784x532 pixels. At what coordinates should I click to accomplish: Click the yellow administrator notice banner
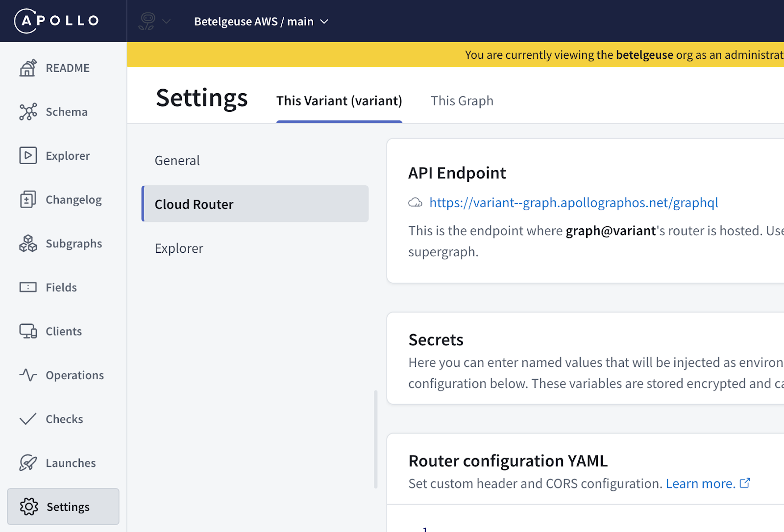pos(456,54)
